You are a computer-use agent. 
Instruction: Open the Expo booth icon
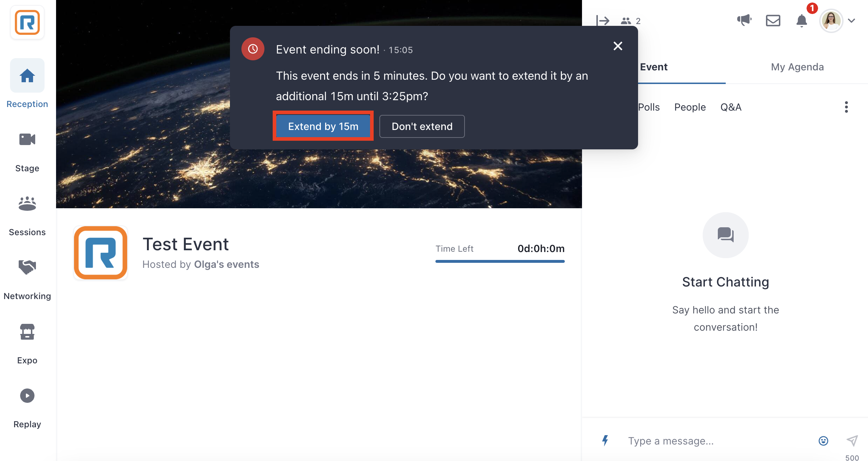pos(27,332)
